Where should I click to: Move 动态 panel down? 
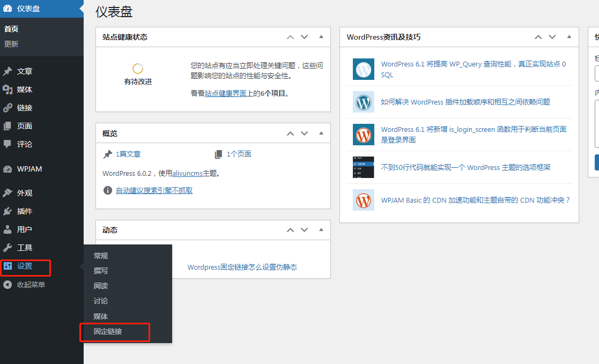[x=305, y=230]
